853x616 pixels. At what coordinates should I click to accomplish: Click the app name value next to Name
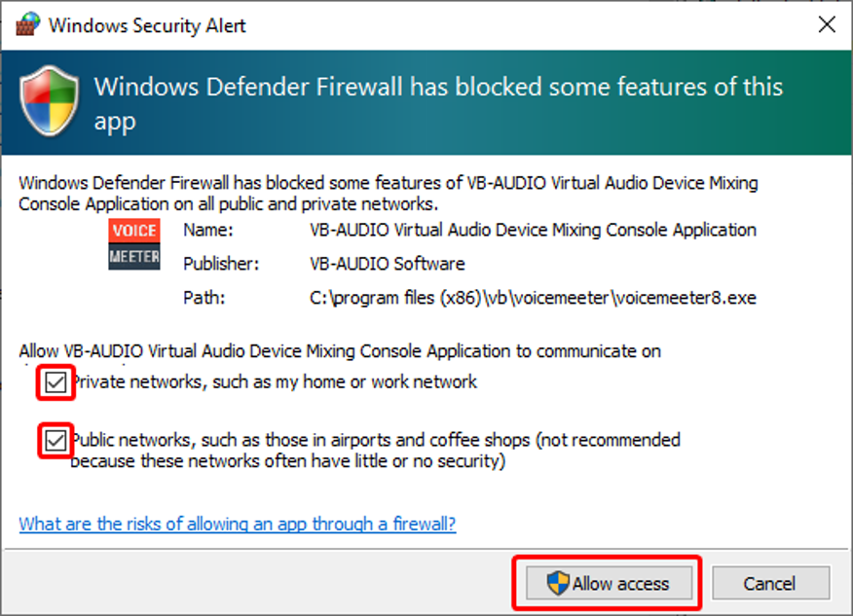tap(534, 230)
